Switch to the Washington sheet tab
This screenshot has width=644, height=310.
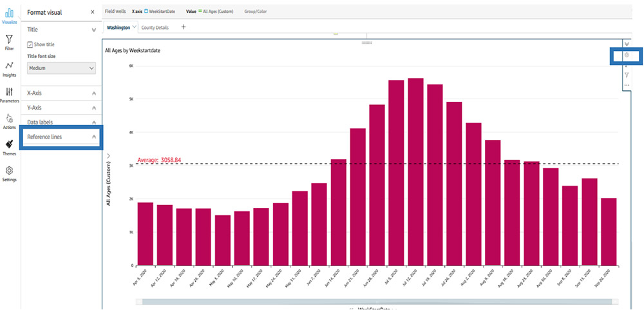click(x=118, y=28)
